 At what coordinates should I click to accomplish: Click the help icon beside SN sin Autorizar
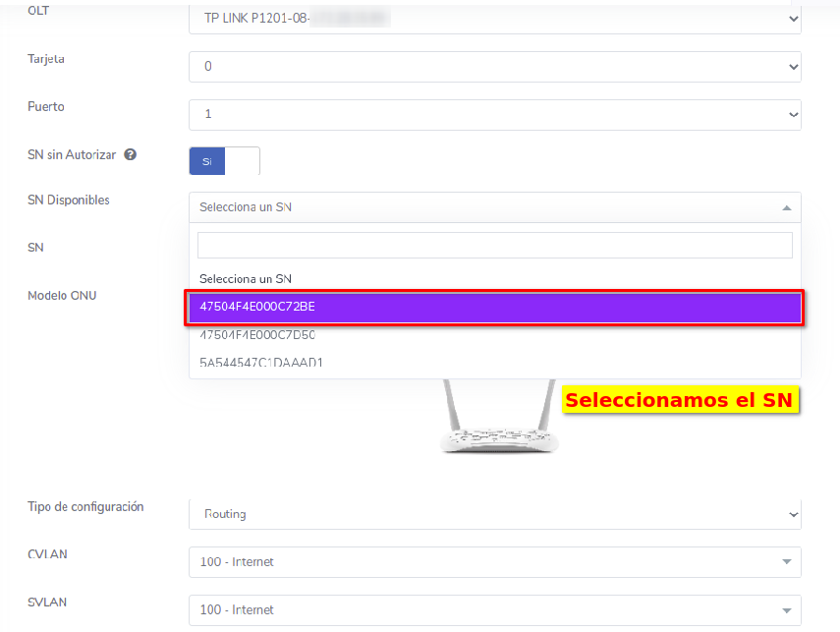(130, 154)
